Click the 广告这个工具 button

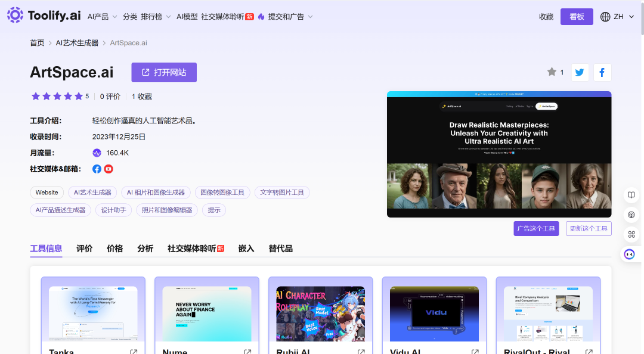536,228
